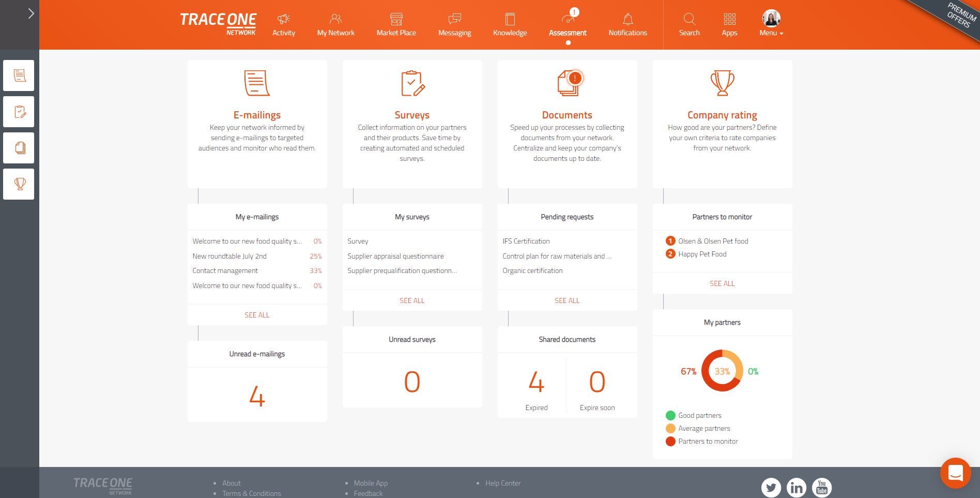Open the Knowledge icon

tap(510, 23)
